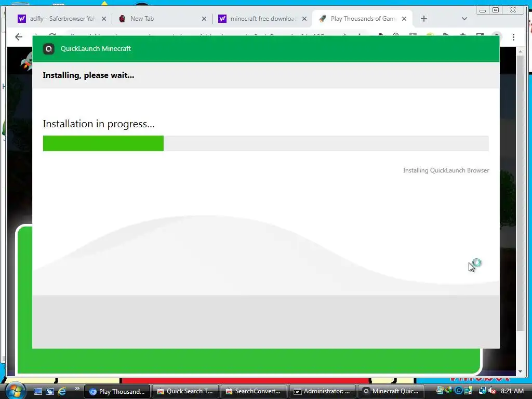This screenshot has height=399, width=532.
Task: Click the installation progress bar
Action: pyautogui.click(x=265, y=143)
